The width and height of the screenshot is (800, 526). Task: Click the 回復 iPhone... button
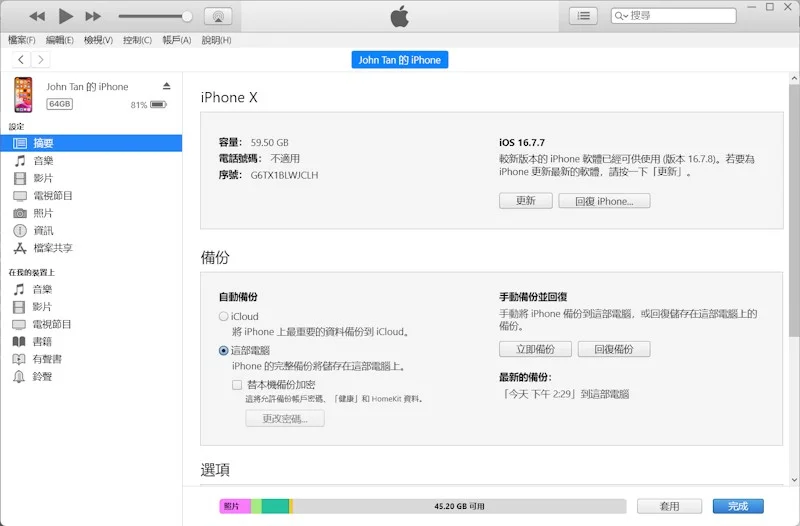pos(604,201)
